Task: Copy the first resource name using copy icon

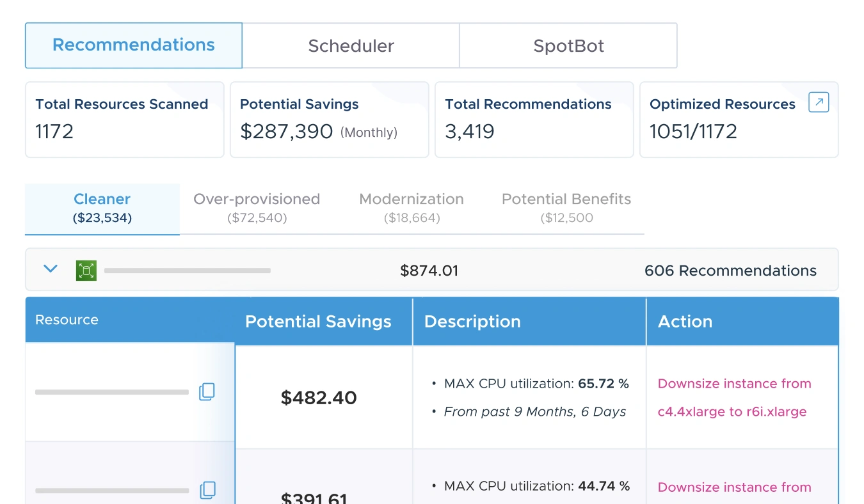Action: [x=207, y=392]
